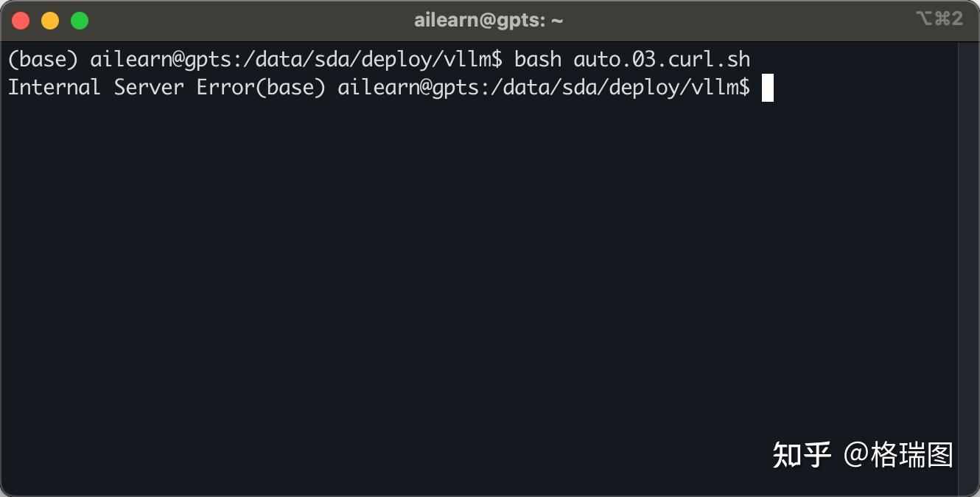The image size is (980, 497).
Task: Click the green full-screen window button
Action: click(x=80, y=21)
